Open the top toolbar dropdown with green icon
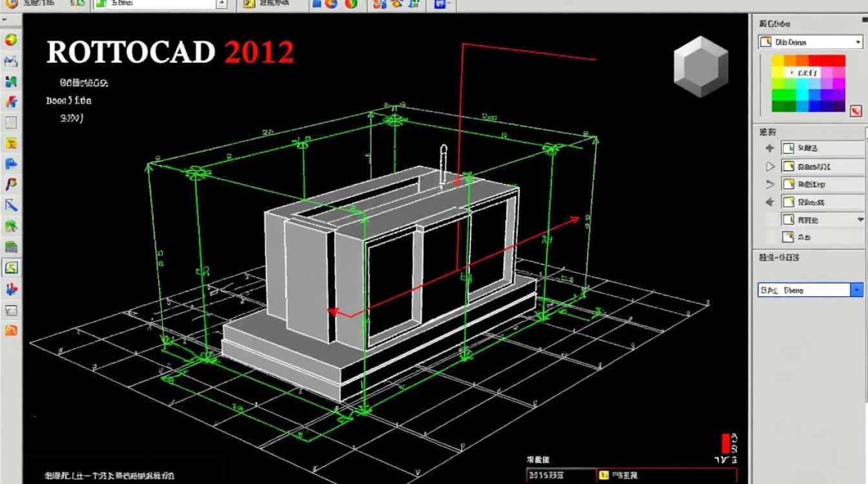This screenshot has width=868, height=484. tap(222, 4)
